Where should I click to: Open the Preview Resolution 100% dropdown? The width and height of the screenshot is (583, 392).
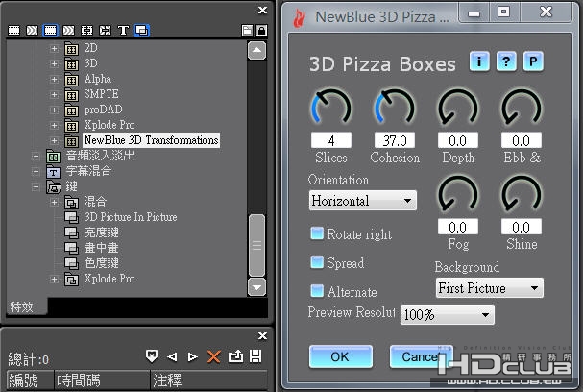pos(448,314)
